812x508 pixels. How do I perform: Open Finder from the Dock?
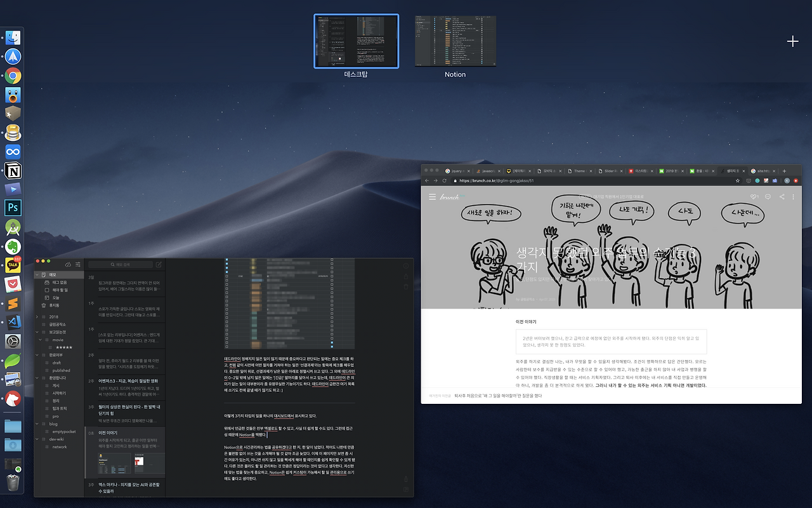pyautogui.click(x=13, y=37)
